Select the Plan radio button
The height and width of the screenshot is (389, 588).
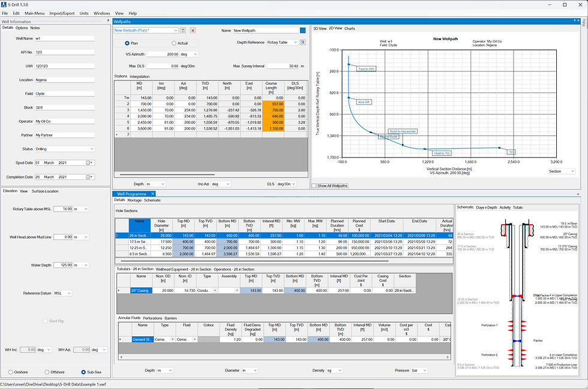(x=127, y=43)
